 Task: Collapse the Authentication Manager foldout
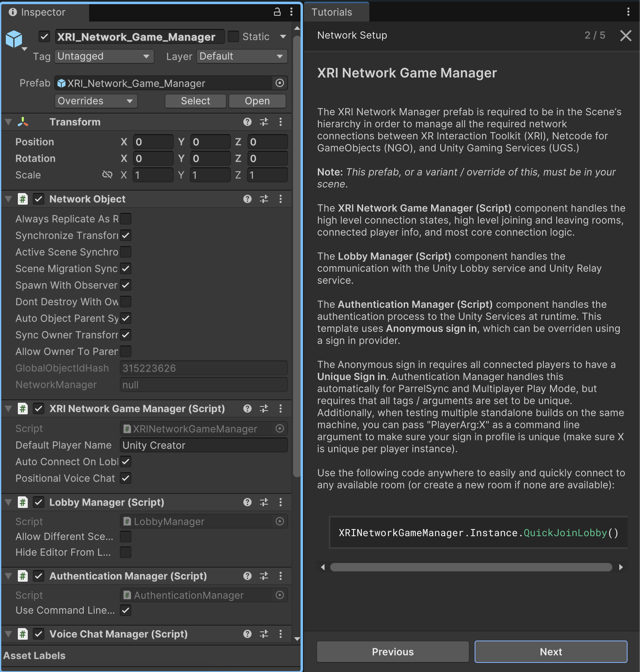tap(8, 576)
